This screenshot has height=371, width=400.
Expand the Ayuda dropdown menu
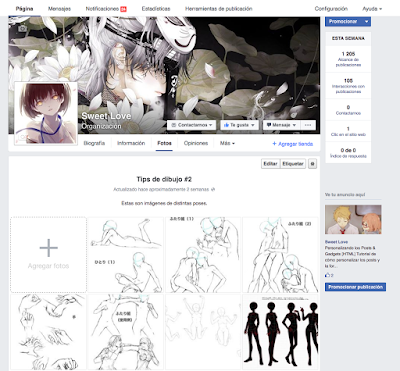point(372,9)
